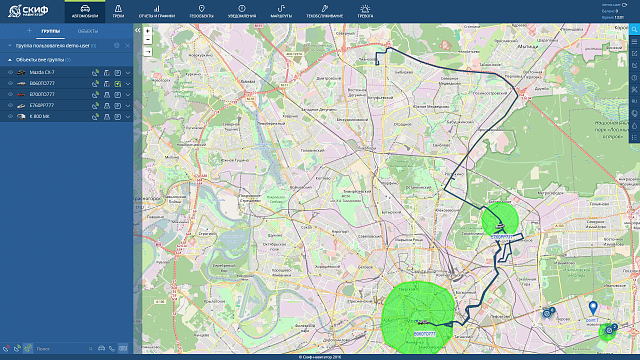Click satellite status icon for Е000ТО777
The width and height of the screenshot is (640, 360).
tap(95, 94)
